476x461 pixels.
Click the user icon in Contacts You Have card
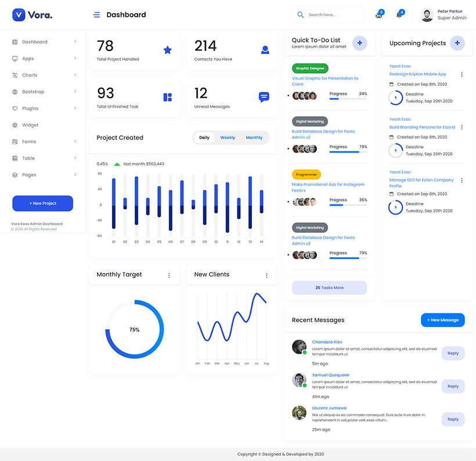(x=265, y=51)
